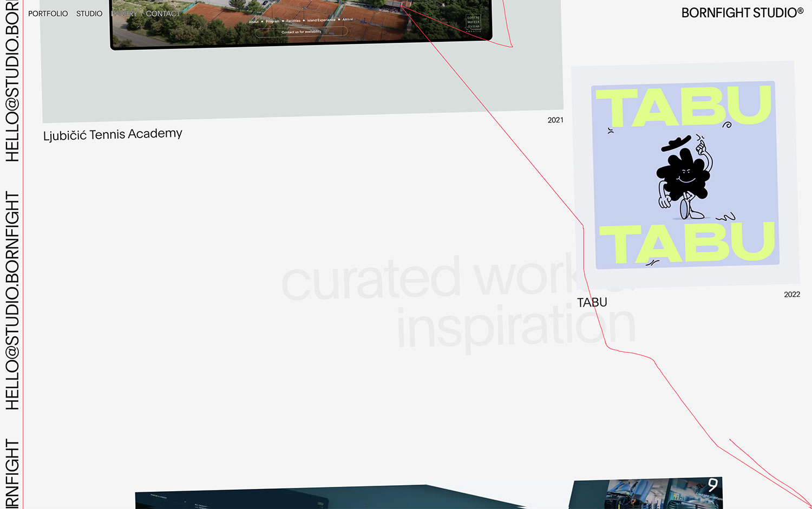
Task: Click the 2022 year label under TABU
Action: point(791,295)
